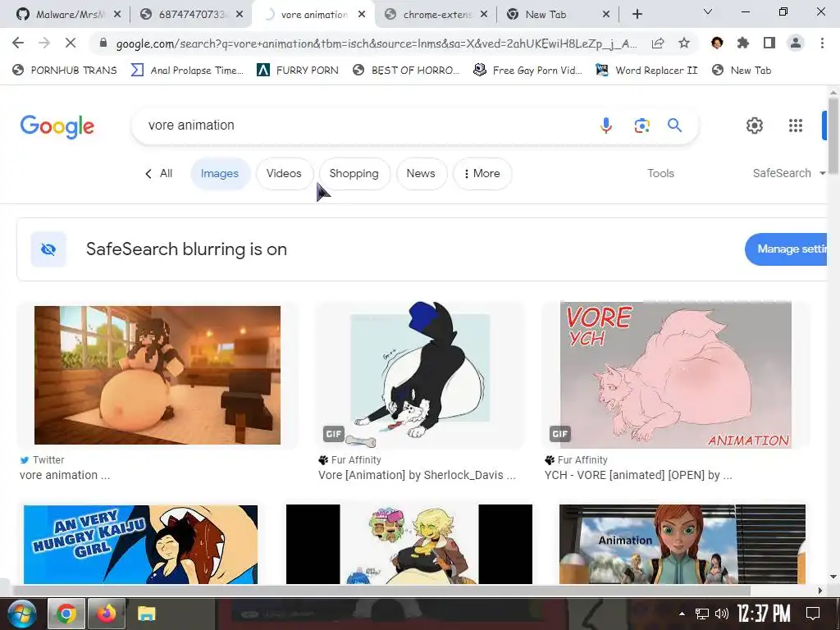Open the Word Replacer II bookmark
The height and width of the screenshot is (630, 840).
click(x=646, y=71)
